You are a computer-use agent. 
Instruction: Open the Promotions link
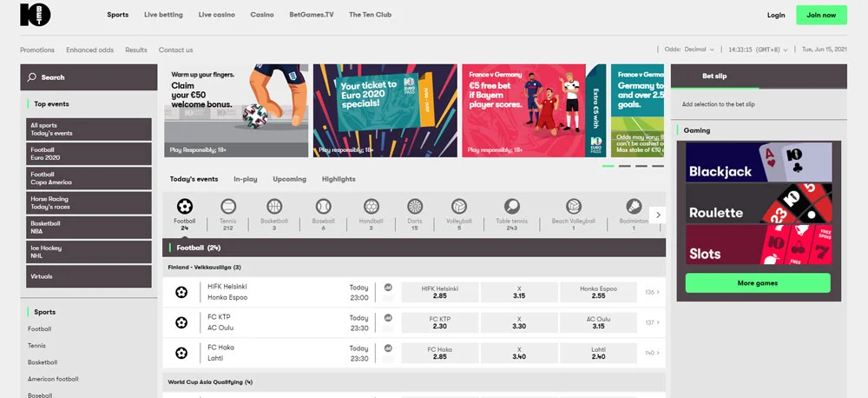pyautogui.click(x=37, y=50)
